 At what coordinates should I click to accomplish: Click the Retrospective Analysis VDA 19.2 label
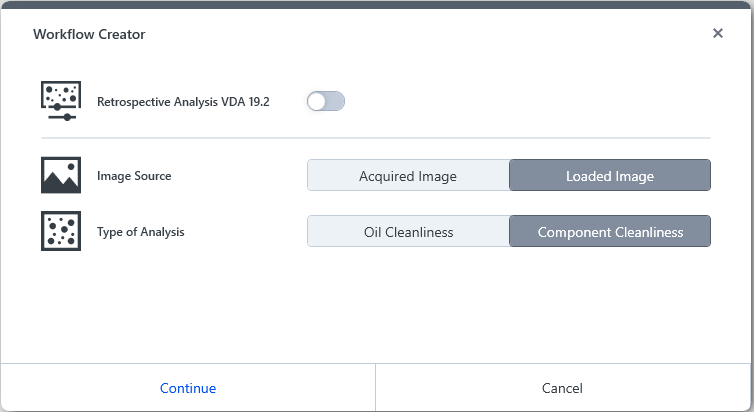pos(183,101)
